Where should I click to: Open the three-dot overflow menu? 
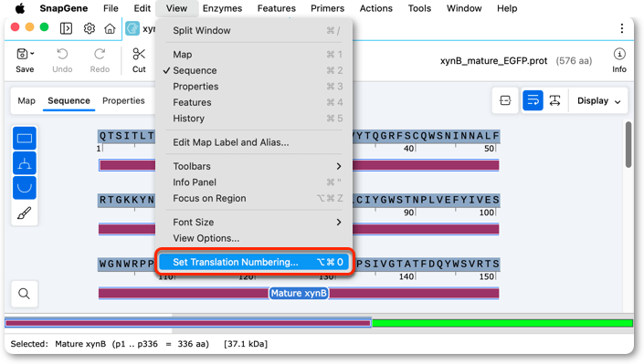622,28
